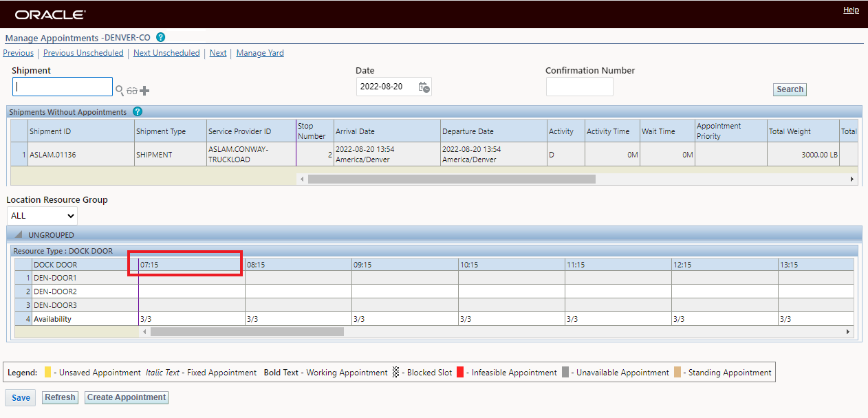Open Help in the top right corner

(x=851, y=10)
